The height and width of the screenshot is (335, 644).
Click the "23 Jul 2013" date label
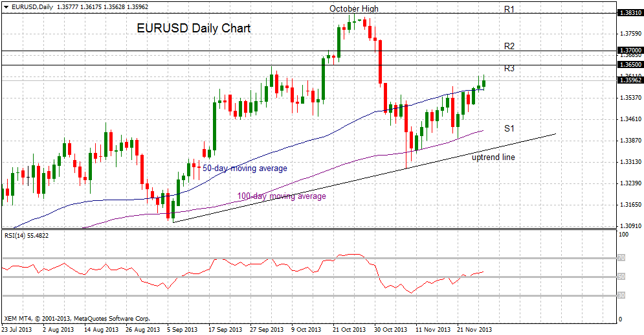16,330
